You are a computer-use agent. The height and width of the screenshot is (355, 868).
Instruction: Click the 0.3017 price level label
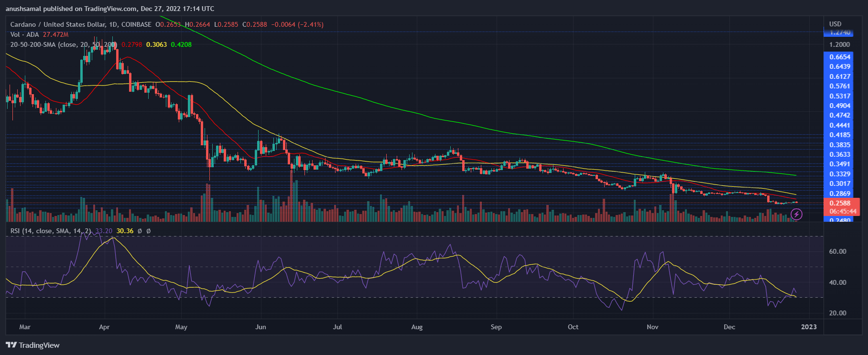(840, 184)
